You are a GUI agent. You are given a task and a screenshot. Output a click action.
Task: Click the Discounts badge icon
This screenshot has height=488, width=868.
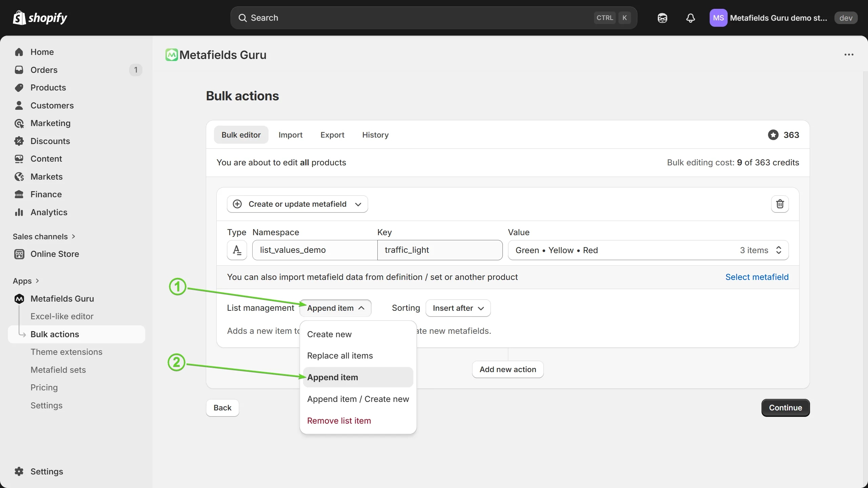tap(19, 141)
